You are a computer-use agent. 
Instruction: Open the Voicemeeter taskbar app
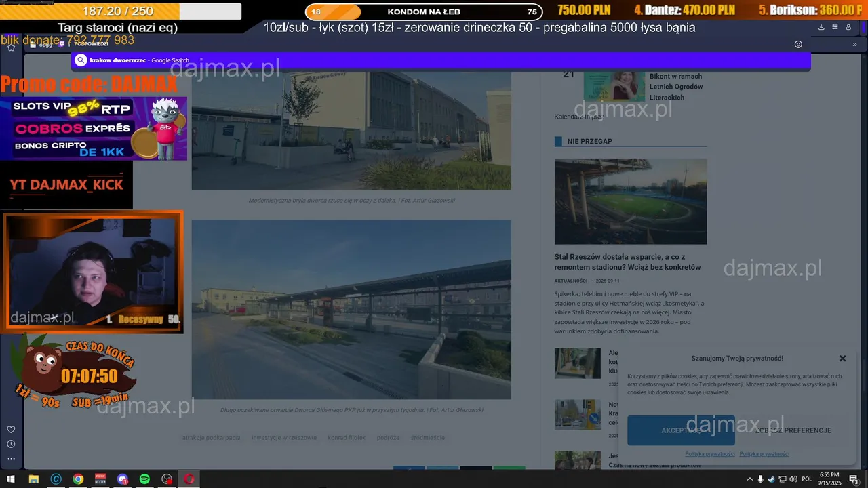pos(100,479)
